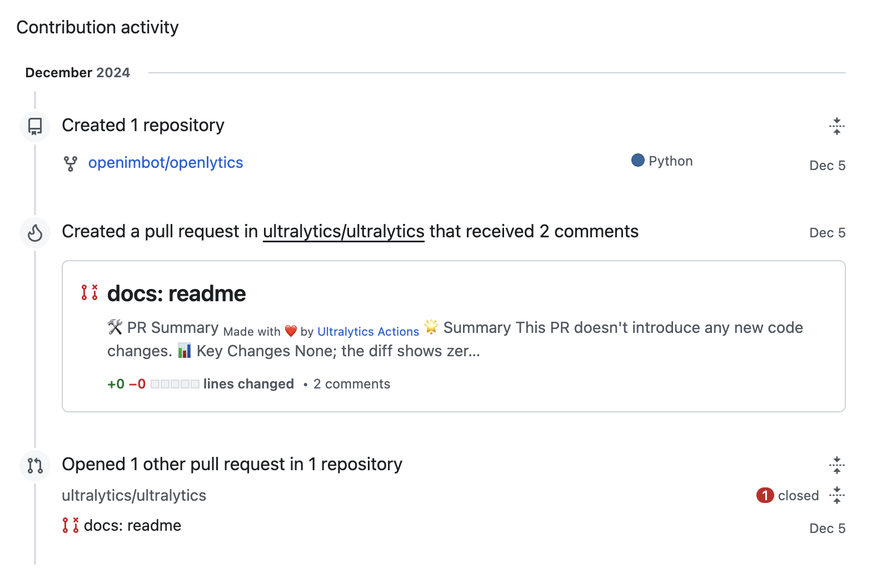Click the hammer and wrench emoji before PR Summary
This screenshot has width=877, height=588.
tap(115, 327)
